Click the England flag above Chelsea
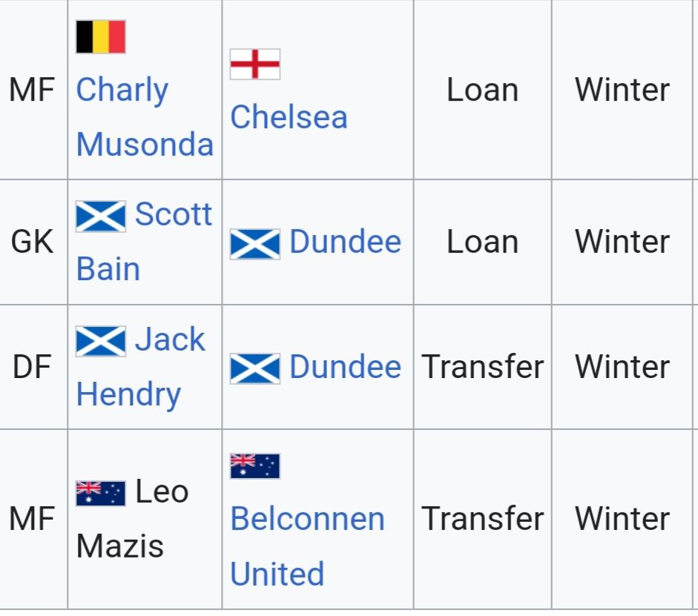Image resolution: width=698 pixels, height=616 pixels. pyautogui.click(x=254, y=64)
